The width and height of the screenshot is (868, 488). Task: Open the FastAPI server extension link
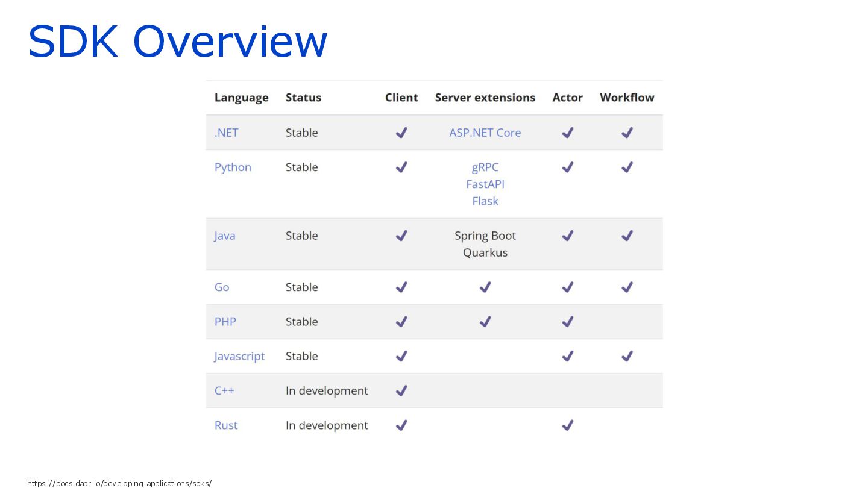click(485, 184)
